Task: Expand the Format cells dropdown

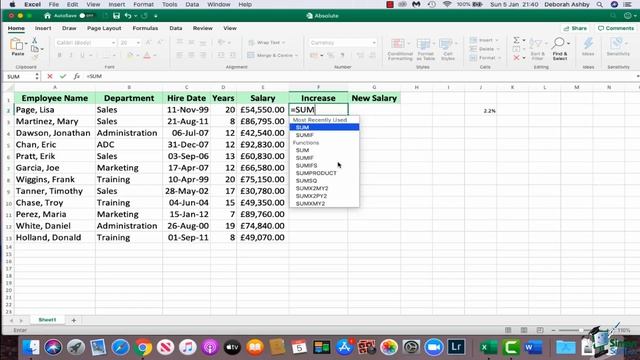Action: pos(499,58)
